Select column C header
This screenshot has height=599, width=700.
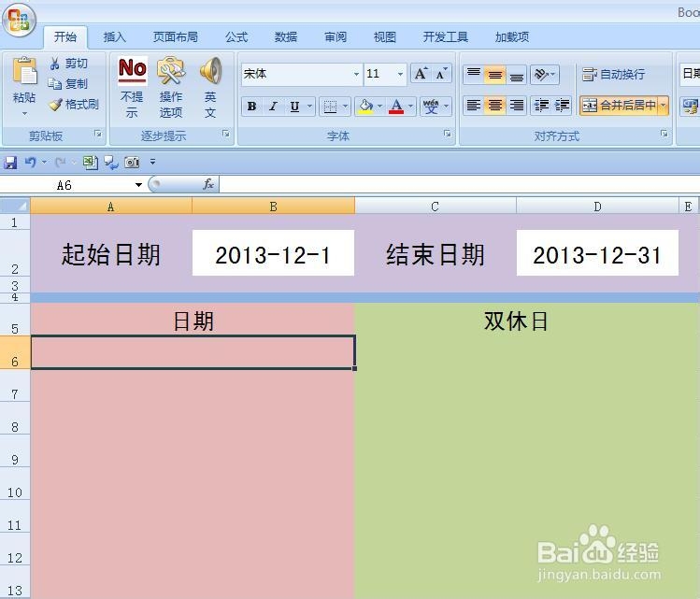pyautogui.click(x=436, y=207)
